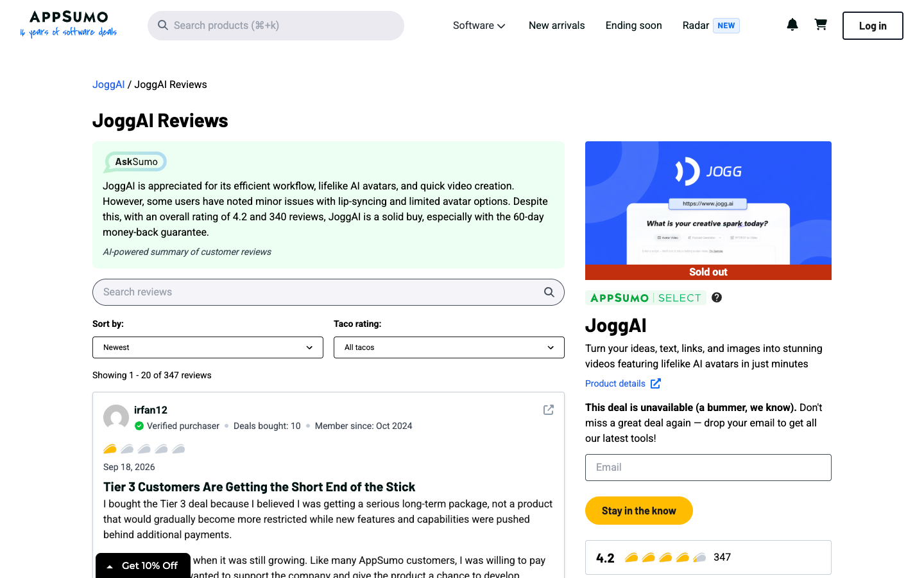Go to New arrivals
The height and width of the screenshot is (578, 924).
[x=557, y=26]
